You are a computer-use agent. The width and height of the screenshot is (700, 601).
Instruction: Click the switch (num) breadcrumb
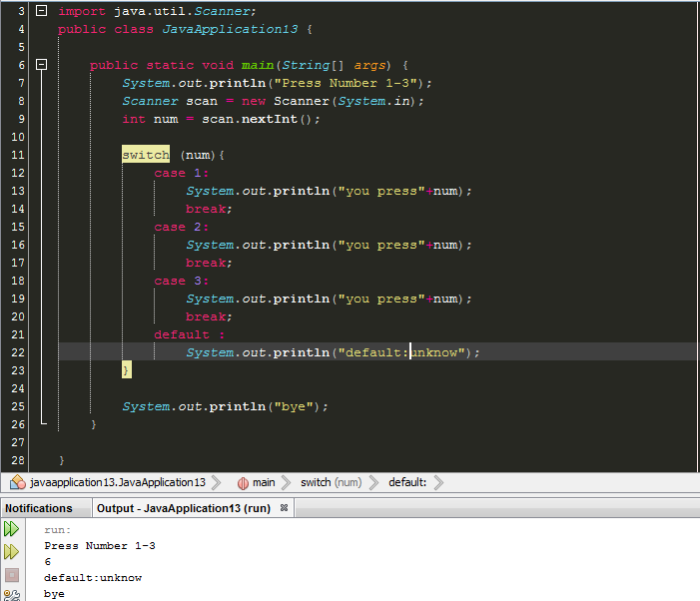pyautogui.click(x=331, y=482)
